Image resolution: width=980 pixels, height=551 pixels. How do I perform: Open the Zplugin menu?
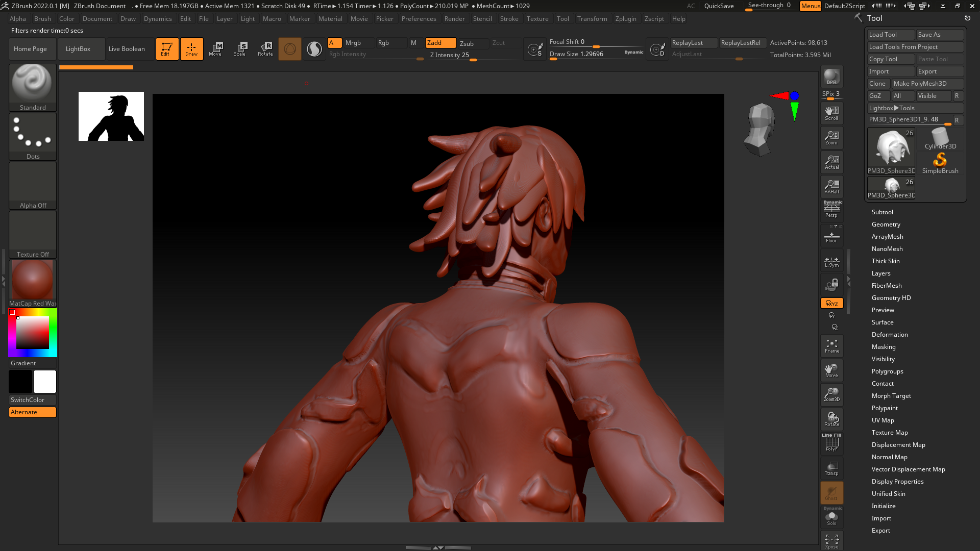click(625, 19)
